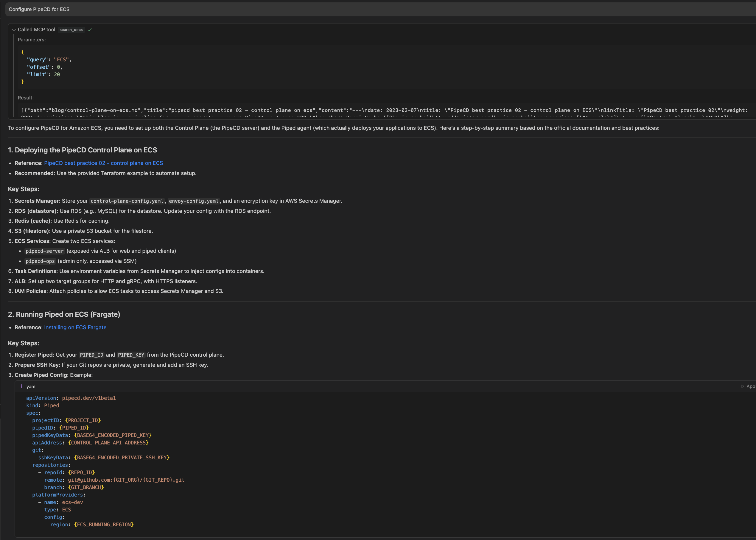This screenshot has width=756, height=540.
Task: Click the pipecd-server code chip
Action: click(45, 251)
